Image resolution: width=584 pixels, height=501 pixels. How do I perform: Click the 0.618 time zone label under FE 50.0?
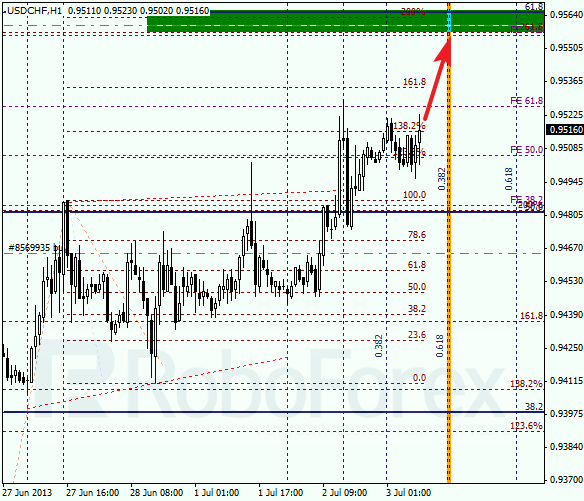[x=509, y=179]
